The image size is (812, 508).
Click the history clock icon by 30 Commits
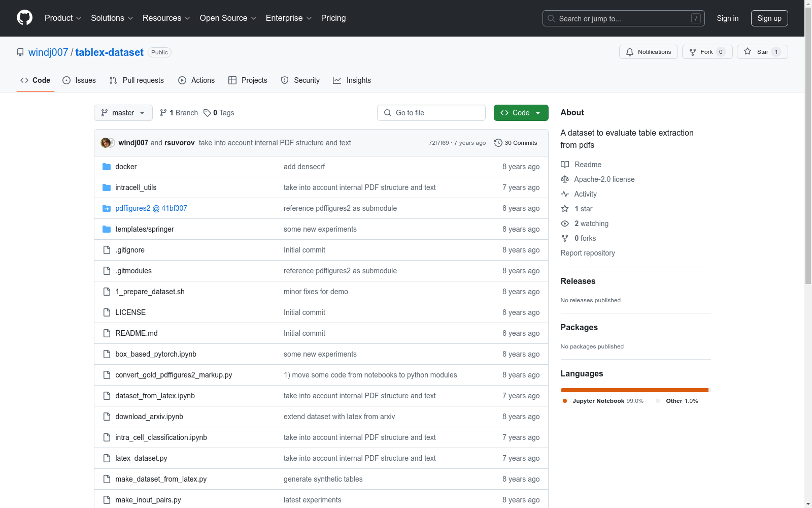498,143
